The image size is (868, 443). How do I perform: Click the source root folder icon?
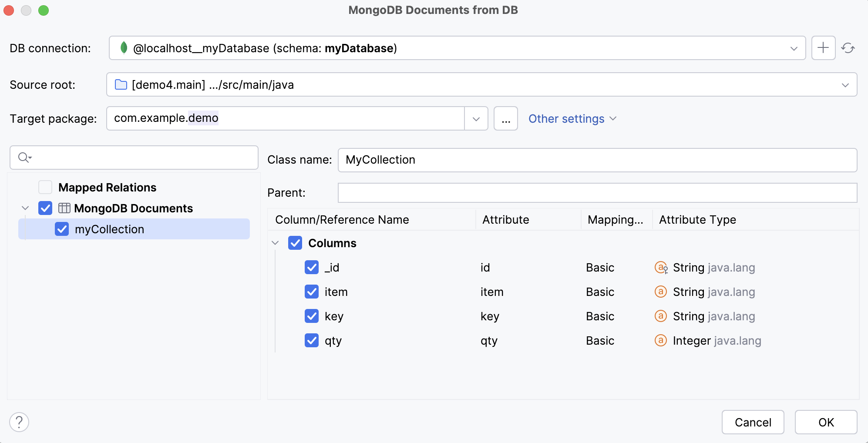point(121,84)
